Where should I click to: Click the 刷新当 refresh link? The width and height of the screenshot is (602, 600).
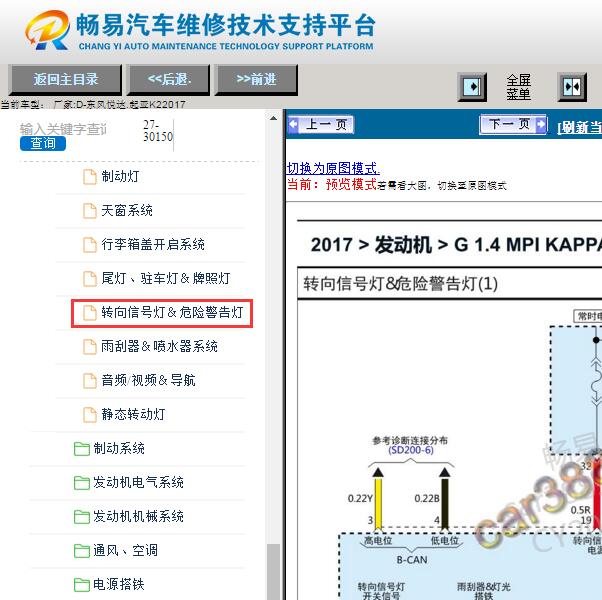pos(579,127)
